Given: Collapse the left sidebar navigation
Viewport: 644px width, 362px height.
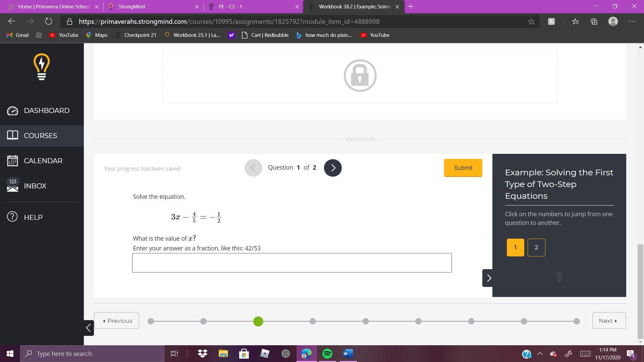Looking at the screenshot, I should pyautogui.click(x=89, y=327).
